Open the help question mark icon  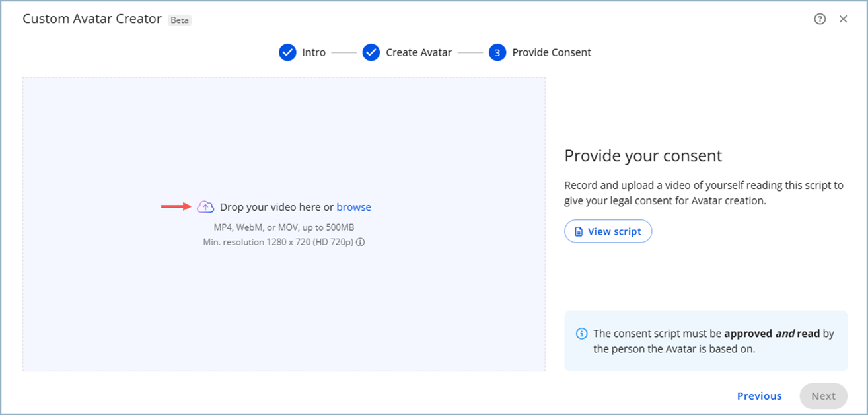pos(820,19)
